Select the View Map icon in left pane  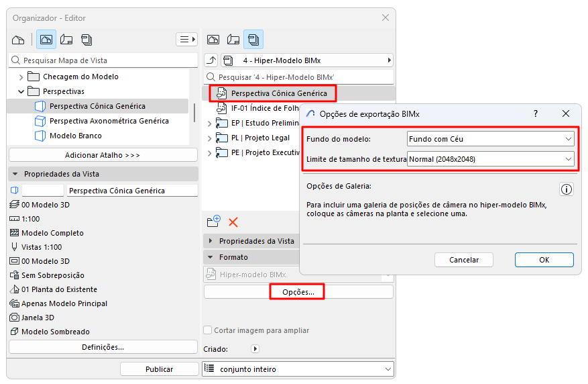pyautogui.click(x=46, y=40)
